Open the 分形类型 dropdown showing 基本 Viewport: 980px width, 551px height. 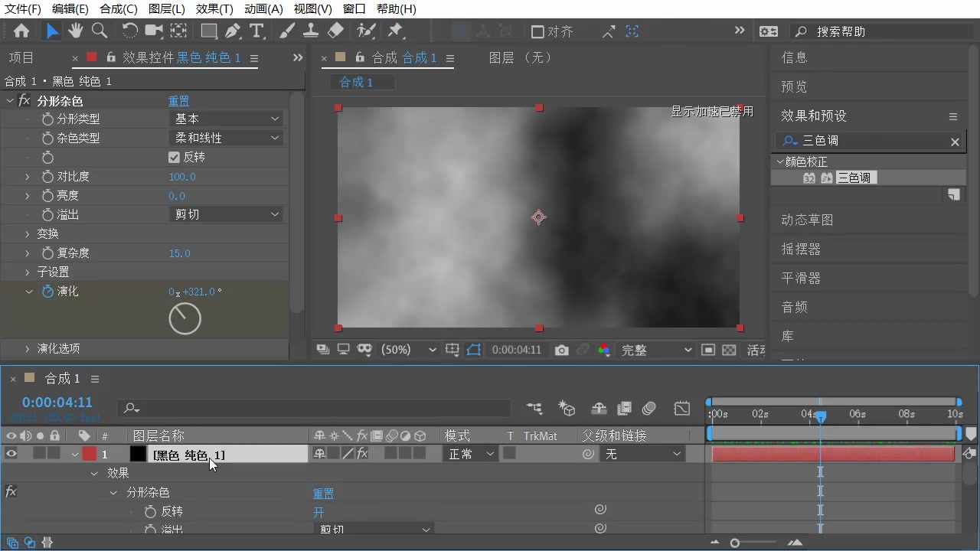point(226,119)
